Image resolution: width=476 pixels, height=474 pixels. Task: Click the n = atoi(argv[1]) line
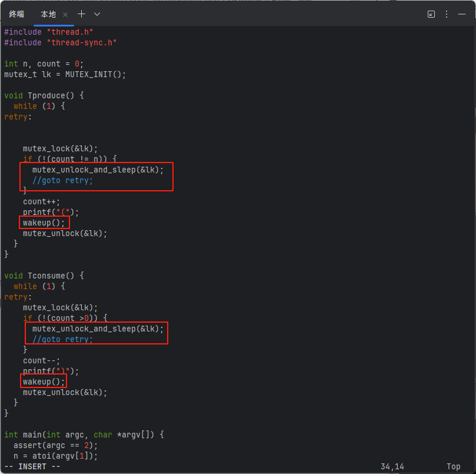pyautogui.click(x=53, y=456)
